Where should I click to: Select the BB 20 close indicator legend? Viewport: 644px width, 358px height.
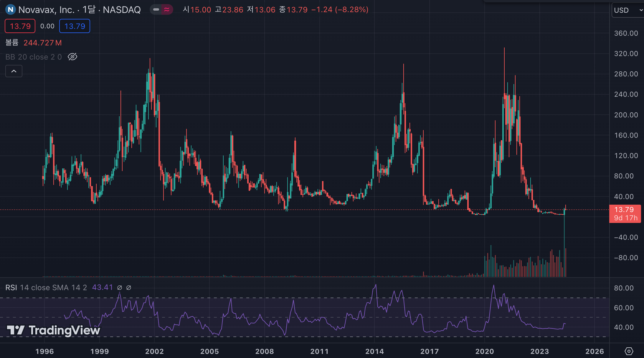coord(33,57)
